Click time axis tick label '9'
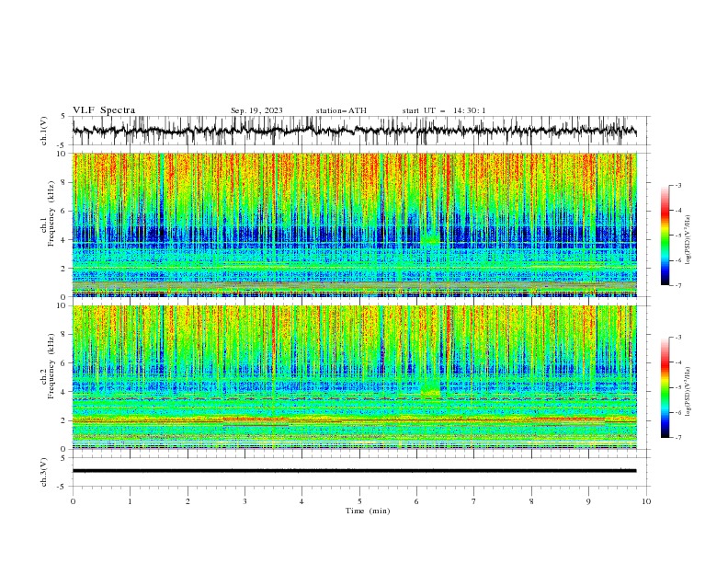728x563 pixels. click(588, 501)
